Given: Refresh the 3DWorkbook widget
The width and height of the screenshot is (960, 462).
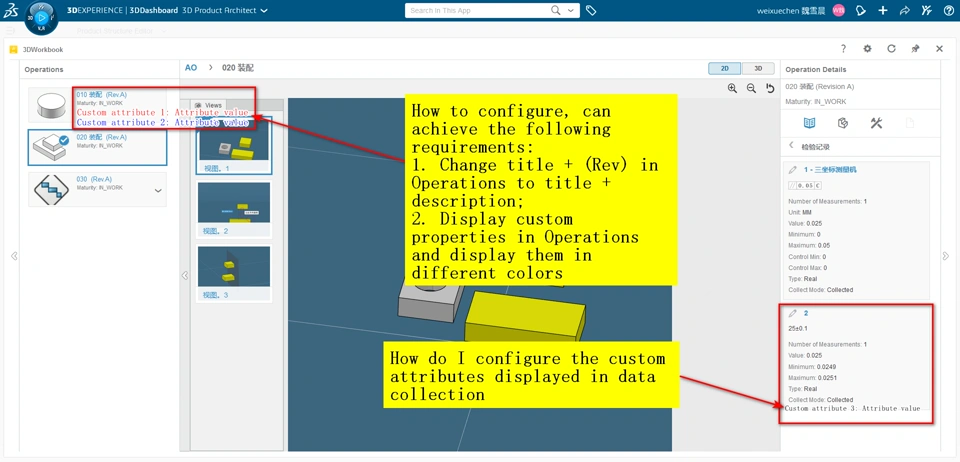Looking at the screenshot, I should tap(891, 49).
